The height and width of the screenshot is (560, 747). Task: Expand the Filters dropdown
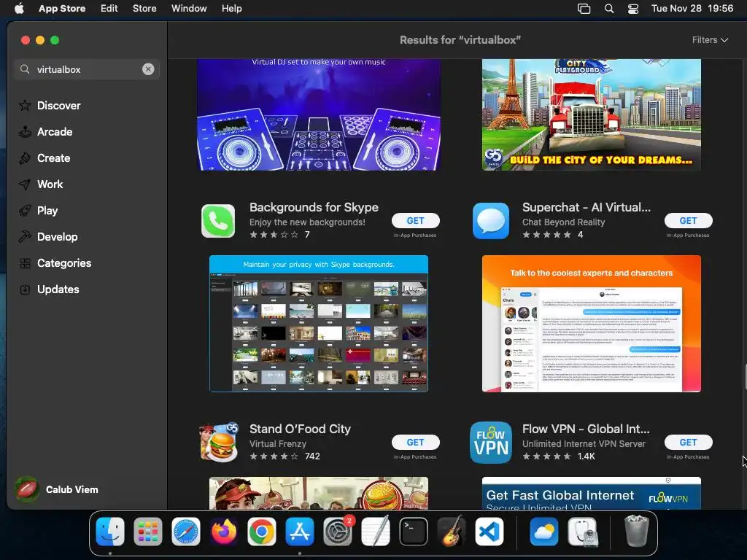point(709,40)
